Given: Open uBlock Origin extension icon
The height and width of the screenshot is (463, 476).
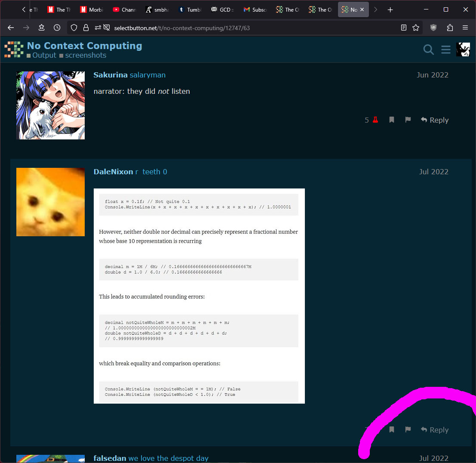Looking at the screenshot, I should pyautogui.click(x=433, y=28).
